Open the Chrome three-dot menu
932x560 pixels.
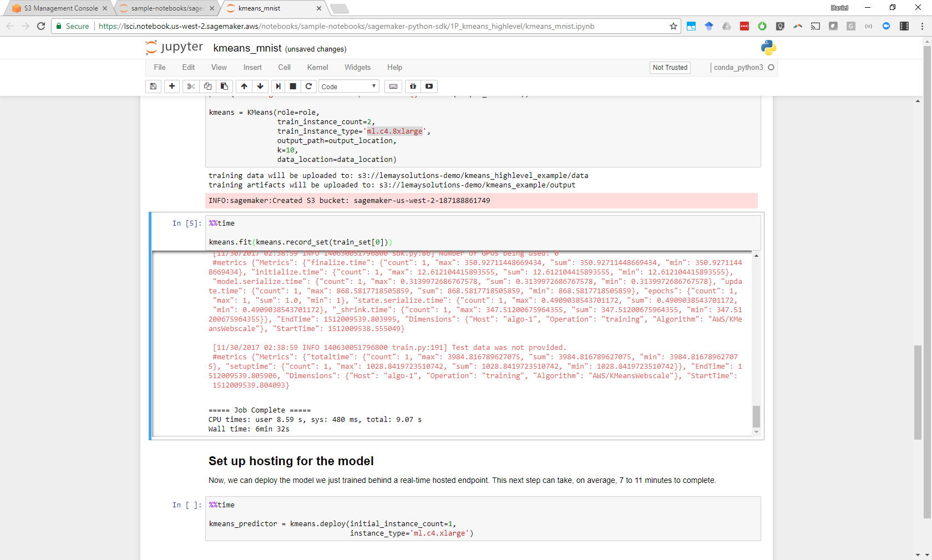pyautogui.click(x=922, y=26)
